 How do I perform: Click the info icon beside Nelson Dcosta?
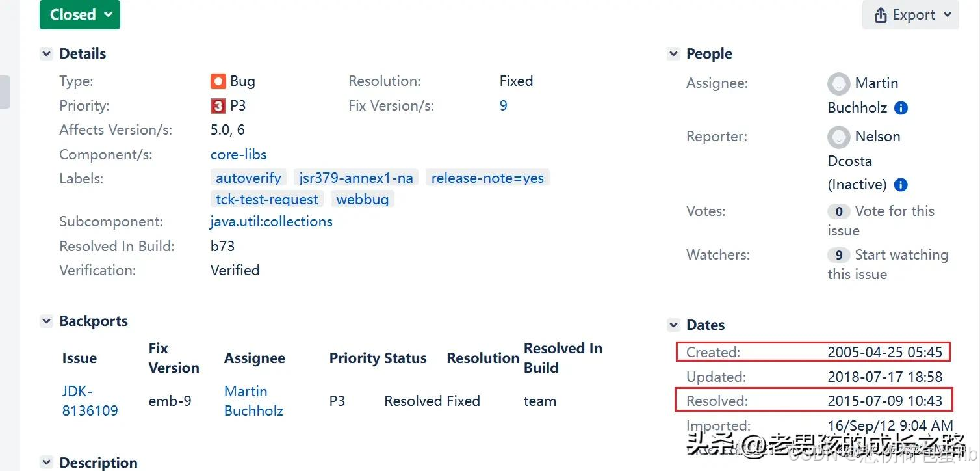coord(901,184)
